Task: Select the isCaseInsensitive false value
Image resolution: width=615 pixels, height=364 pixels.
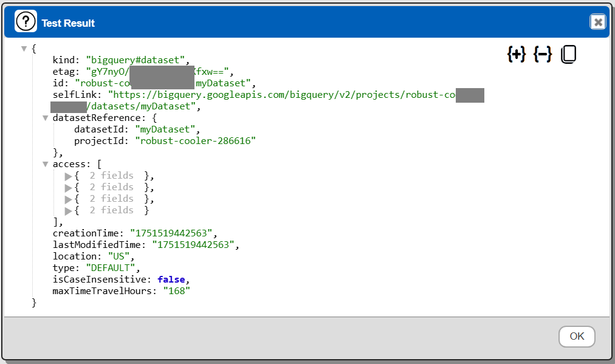Action: (x=171, y=280)
